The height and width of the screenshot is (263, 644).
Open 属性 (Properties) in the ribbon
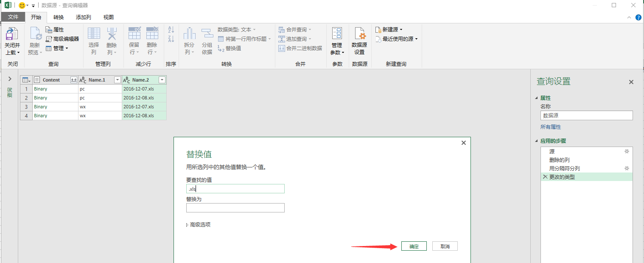(55, 30)
